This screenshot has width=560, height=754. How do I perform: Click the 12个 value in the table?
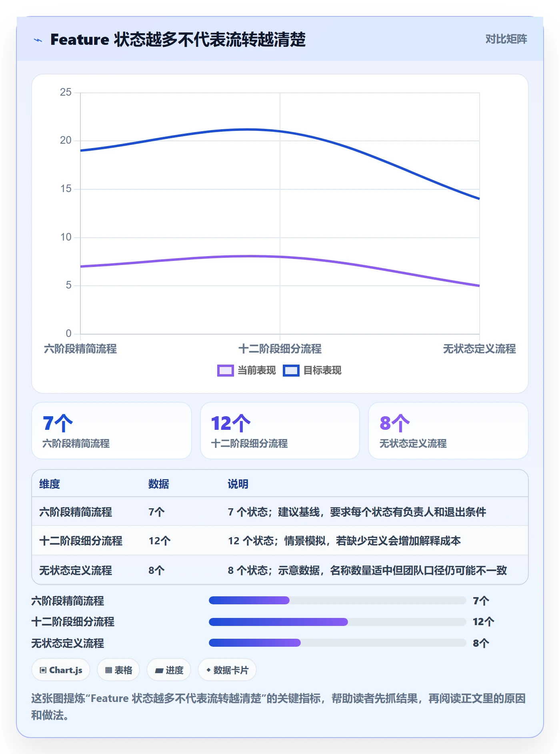point(160,541)
